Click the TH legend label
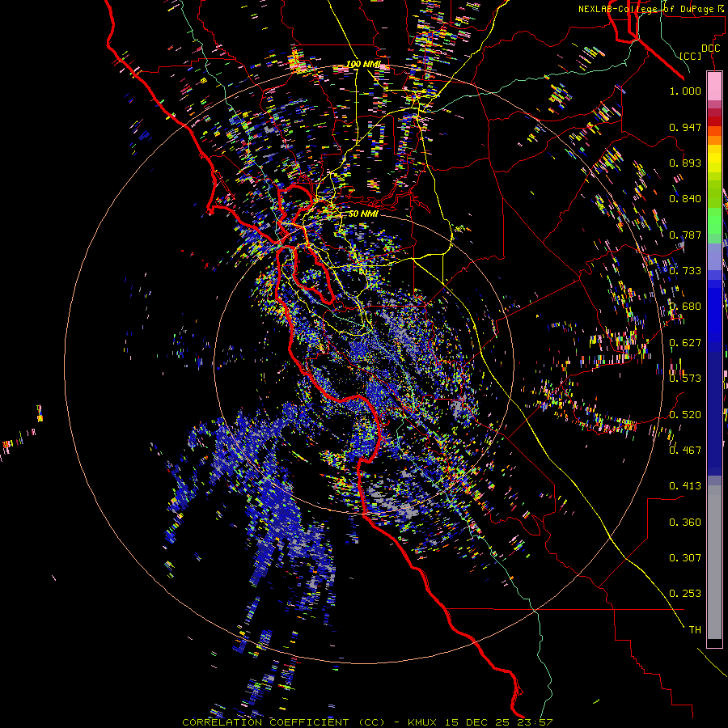Screen dimensions: 728x728 click(695, 630)
